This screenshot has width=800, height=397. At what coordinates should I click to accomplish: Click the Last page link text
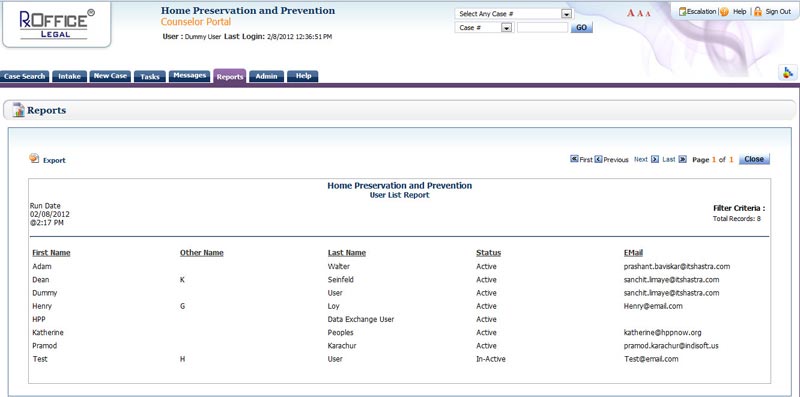pyautogui.click(x=669, y=159)
